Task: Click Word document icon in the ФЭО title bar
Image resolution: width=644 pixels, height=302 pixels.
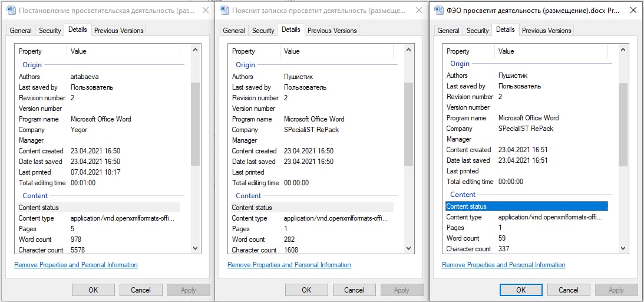Action: (x=438, y=10)
